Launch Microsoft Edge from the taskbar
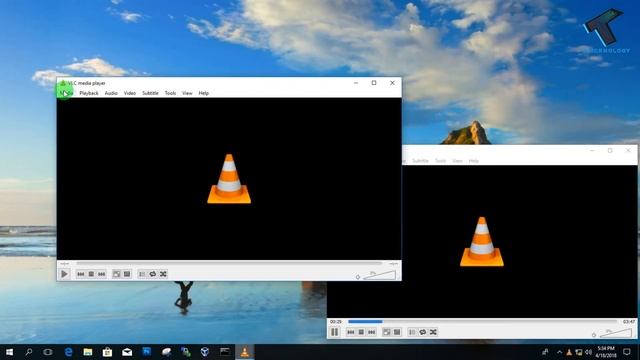 pyautogui.click(x=68, y=352)
